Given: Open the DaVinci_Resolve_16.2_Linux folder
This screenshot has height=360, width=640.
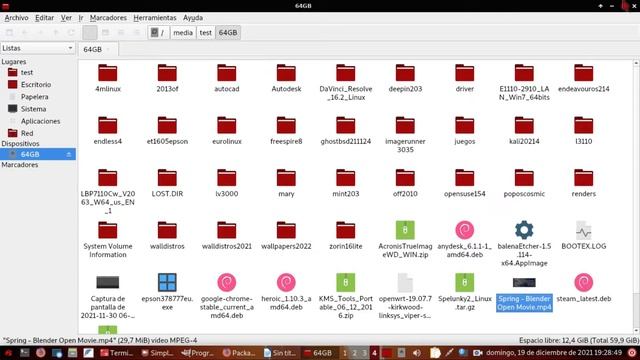Looking at the screenshot, I should click(345, 73).
